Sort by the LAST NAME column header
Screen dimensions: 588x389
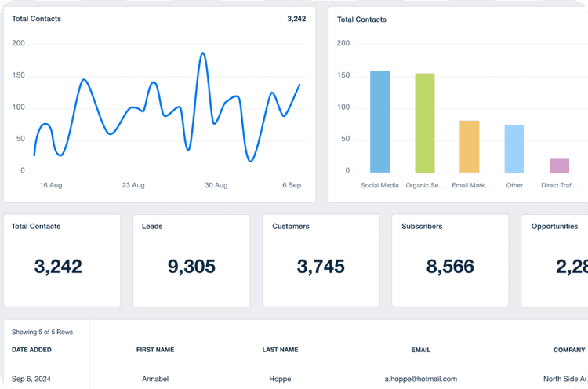(280, 350)
